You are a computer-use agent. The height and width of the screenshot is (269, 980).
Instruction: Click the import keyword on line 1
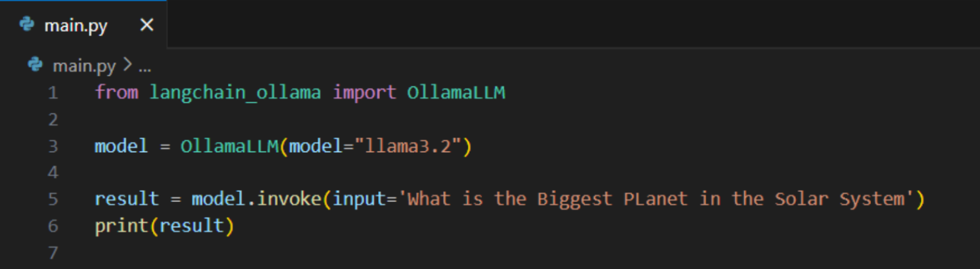tap(364, 92)
